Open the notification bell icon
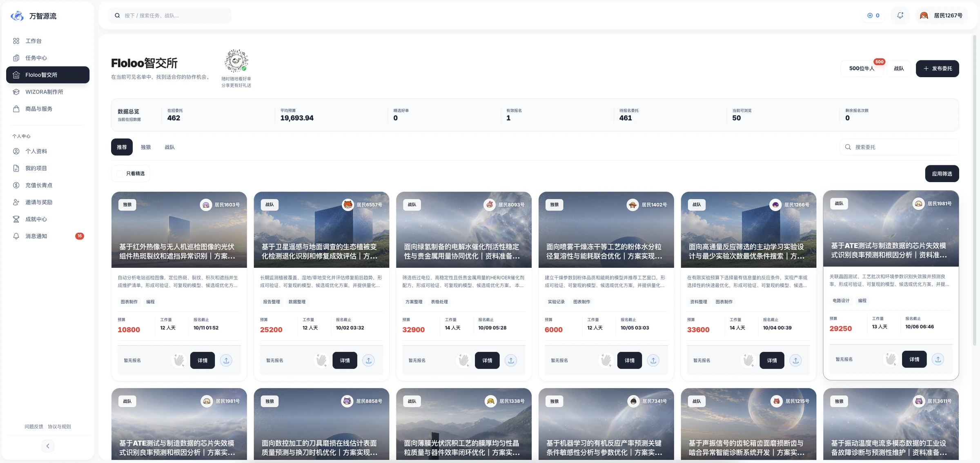 coord(900,16)
